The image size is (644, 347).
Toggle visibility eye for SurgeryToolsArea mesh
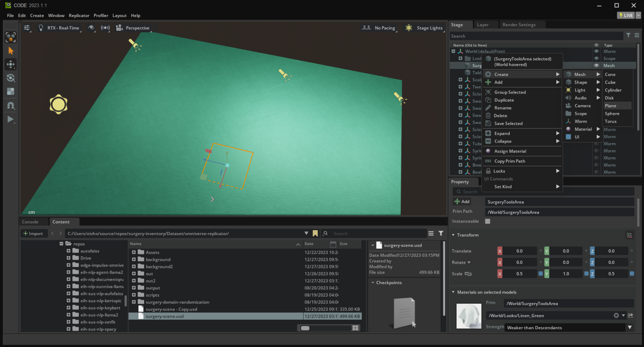click(x=596, y=66)
